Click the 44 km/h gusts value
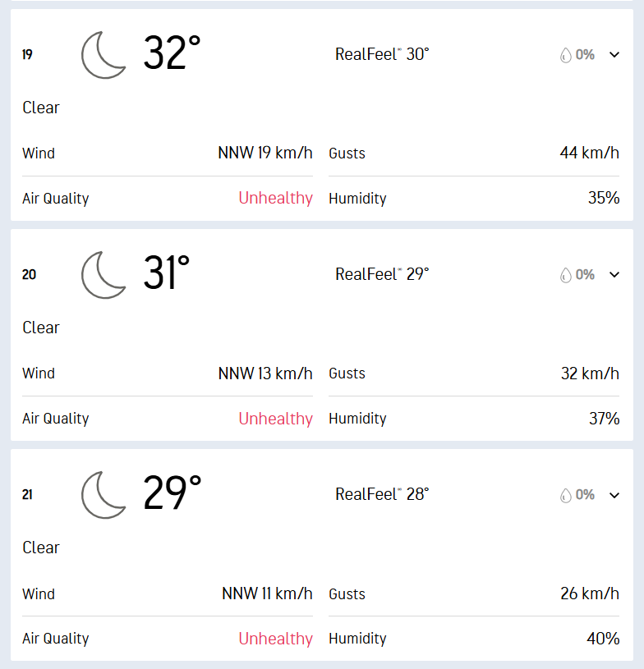 (x=590, y=153)
